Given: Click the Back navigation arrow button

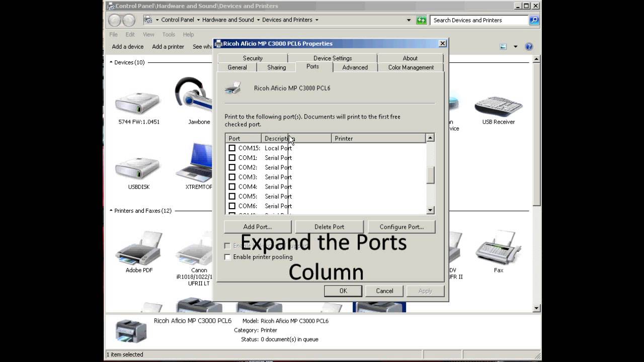Looking at the screenshot, I should 115,20.
